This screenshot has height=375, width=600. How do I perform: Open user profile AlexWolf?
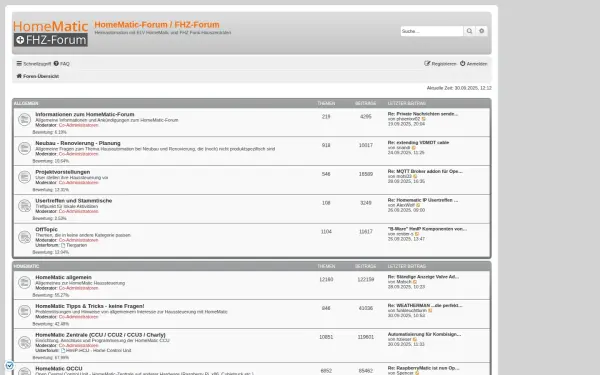406,205
